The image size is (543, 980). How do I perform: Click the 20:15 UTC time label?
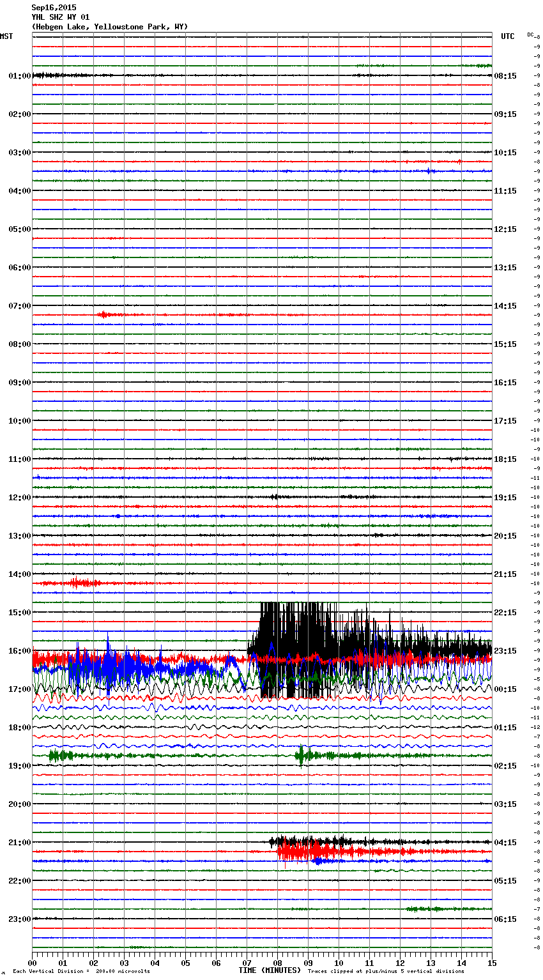click(x=505, y=536)
